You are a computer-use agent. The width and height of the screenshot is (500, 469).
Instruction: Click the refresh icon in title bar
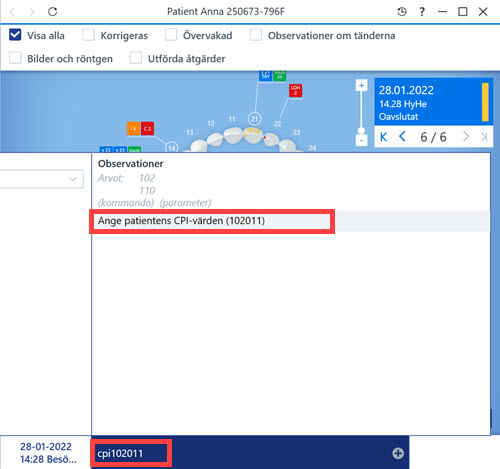pos(53,12)
